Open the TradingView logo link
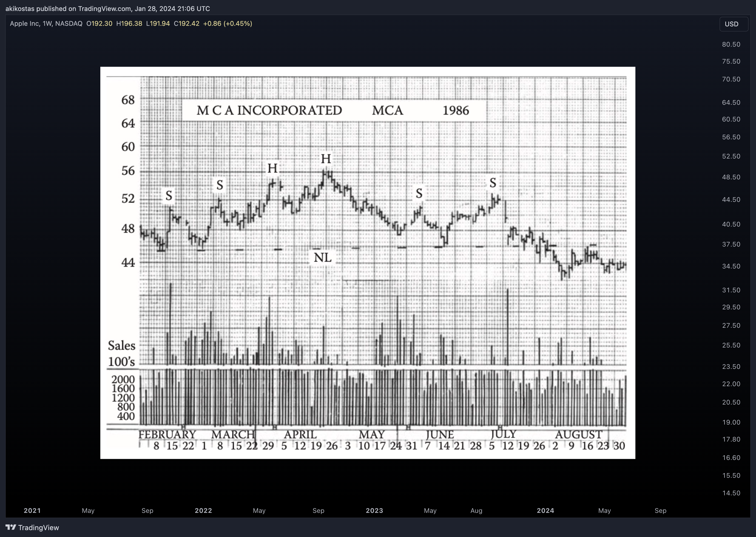Viewport: 756px width, 537px height. 32,527
